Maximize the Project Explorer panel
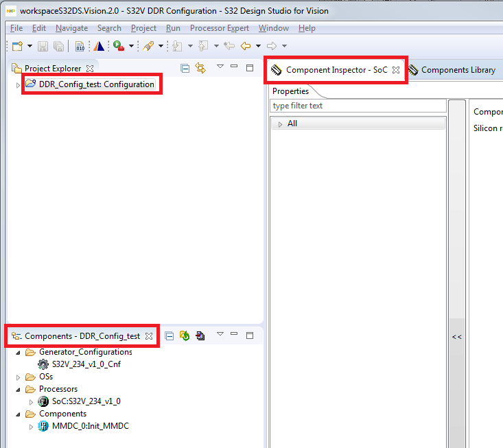 pyautogui.click(x=250, y=68)
